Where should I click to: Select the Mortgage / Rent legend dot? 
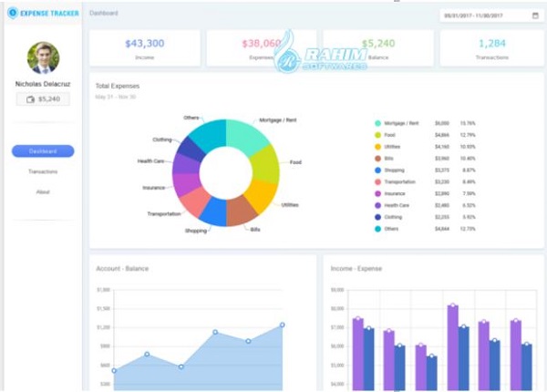tap(377, 123)
